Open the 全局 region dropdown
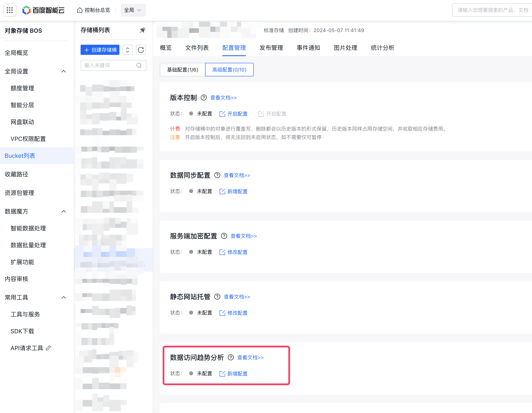Screen dimensions: 532x413 coord(133,10)
